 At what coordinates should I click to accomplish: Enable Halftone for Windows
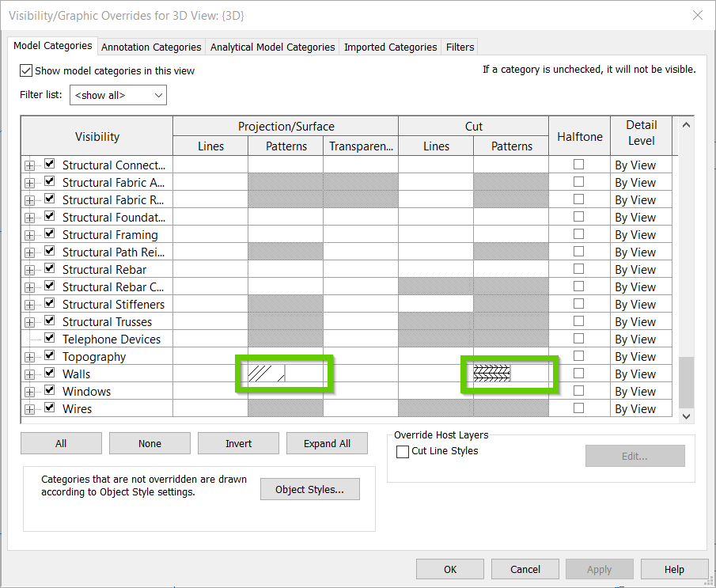coord(578,390)
